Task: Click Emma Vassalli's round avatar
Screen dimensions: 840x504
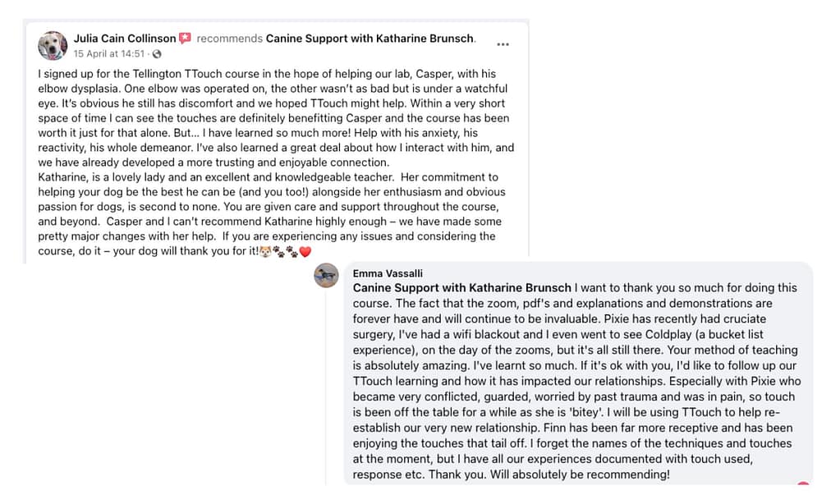Action: point(327,276)
